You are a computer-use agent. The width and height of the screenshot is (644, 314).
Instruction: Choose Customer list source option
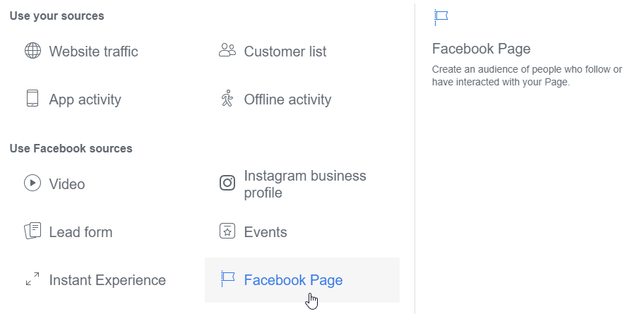(x=285, y=52)
